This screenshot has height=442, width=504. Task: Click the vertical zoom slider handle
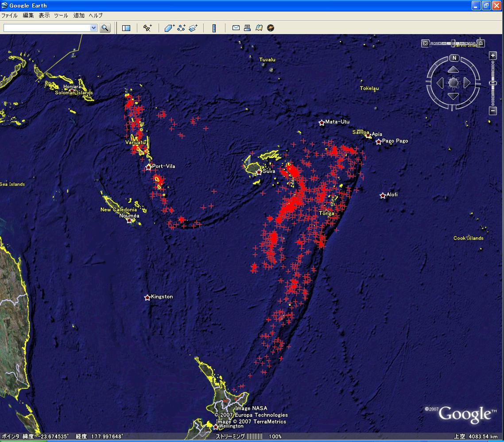point(493,83)
